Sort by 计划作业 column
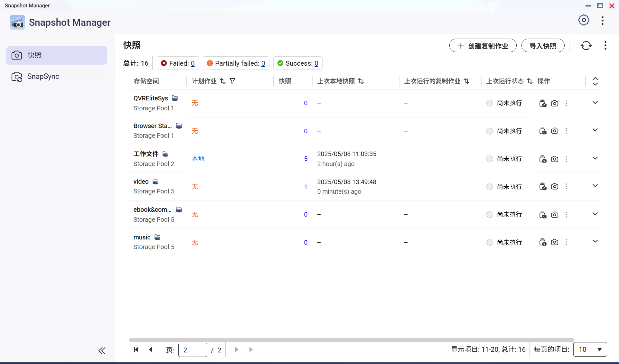 tap(223, 81)
